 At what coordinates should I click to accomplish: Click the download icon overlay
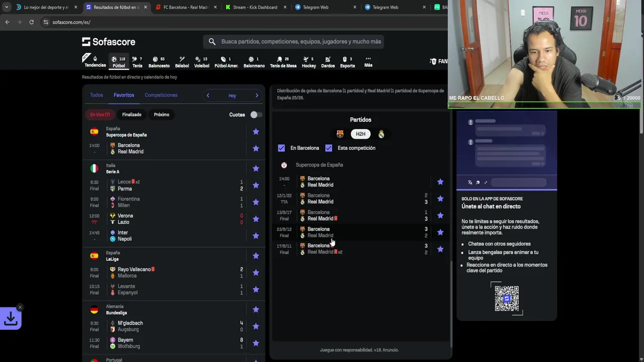(11, 318)
